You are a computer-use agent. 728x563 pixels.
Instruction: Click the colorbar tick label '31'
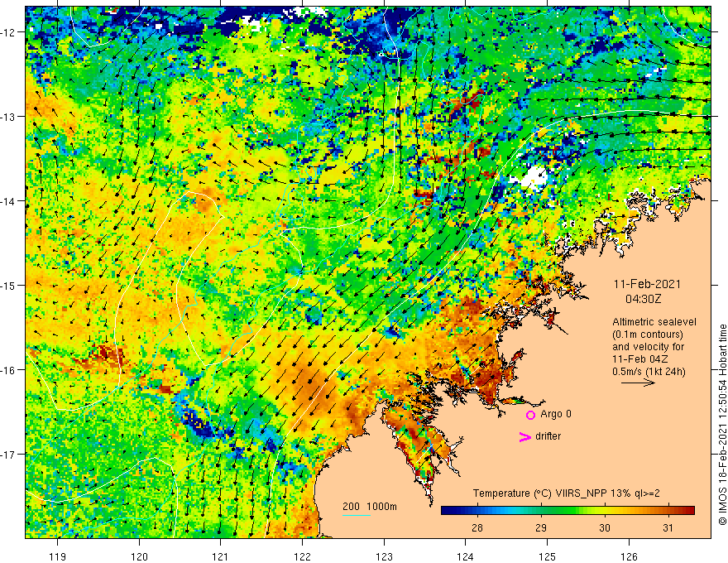click(x=668, y=527)
